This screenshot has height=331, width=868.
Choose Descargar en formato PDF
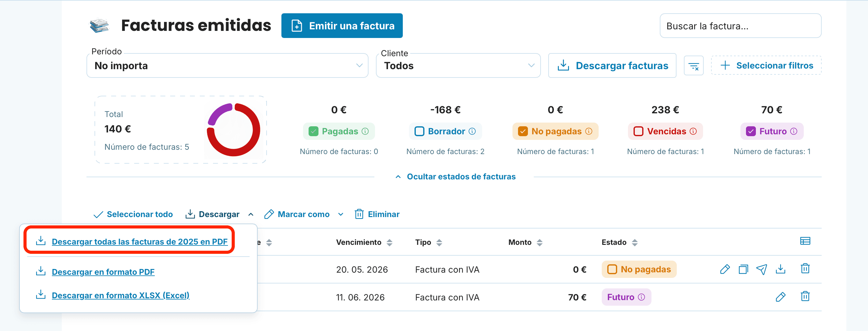click(x=95, y=272)
